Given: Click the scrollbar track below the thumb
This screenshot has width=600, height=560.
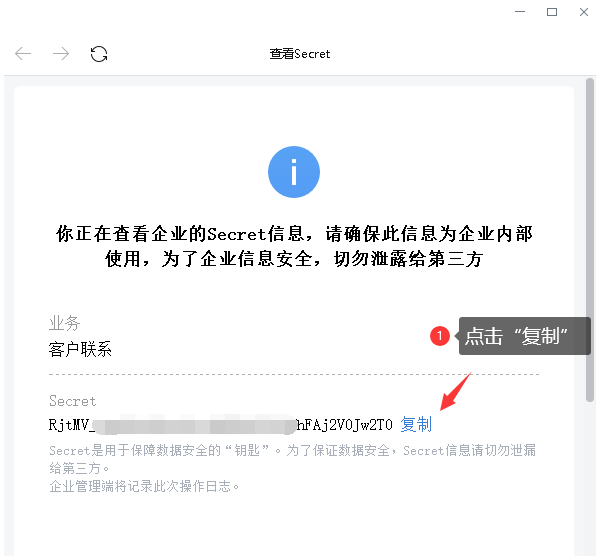Looking at the screenshot, I should pyautogui.click(x=590, y=478).
